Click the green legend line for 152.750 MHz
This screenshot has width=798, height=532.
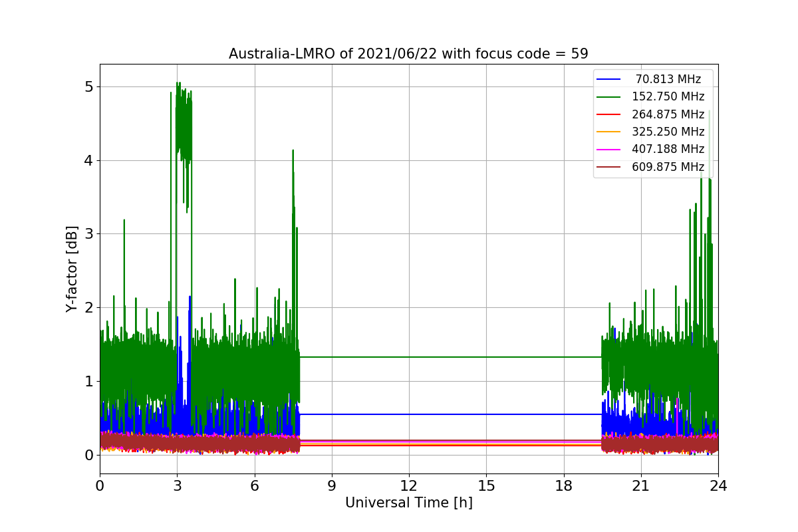[x=608, y=96]
